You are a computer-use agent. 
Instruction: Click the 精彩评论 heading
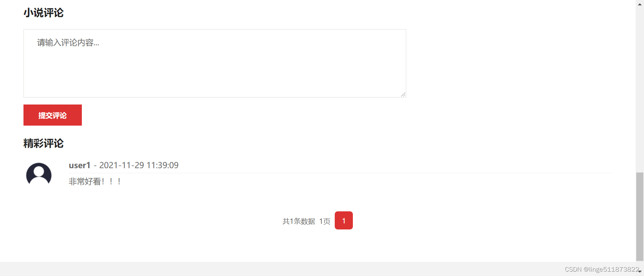[x=44, y=143]
